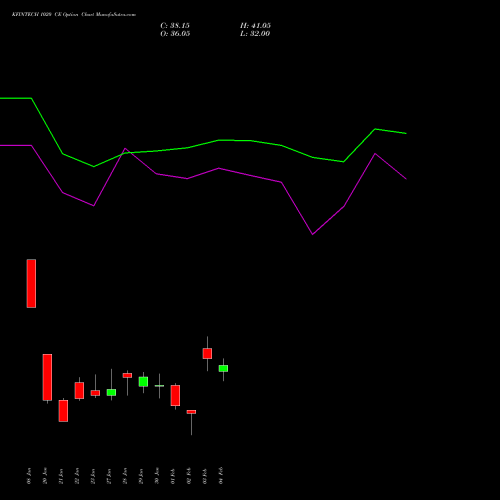Click the red candlestick above 01 Feb
This screenshot has width=500, height=500.
click(175, 395)
